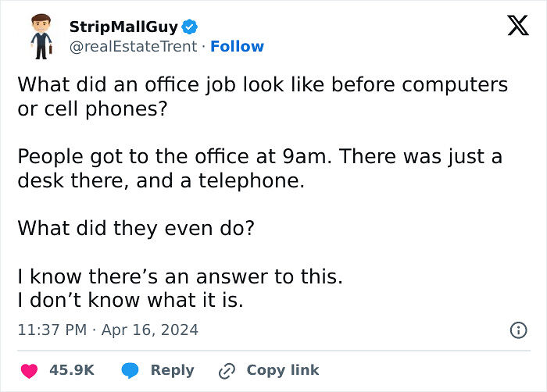This screenshot has height=392, width=547.
Task: Click the blue verified badge
Action: tap(190, 27)
